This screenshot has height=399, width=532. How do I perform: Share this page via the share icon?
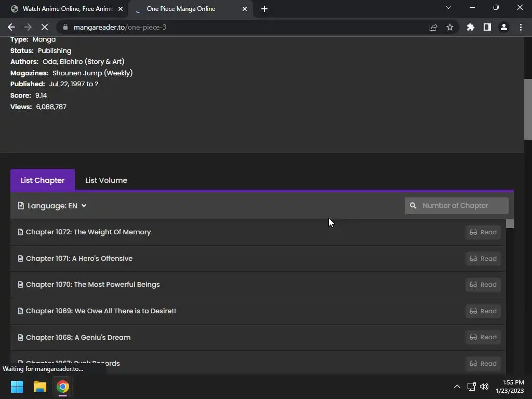(x=433, y=27)
